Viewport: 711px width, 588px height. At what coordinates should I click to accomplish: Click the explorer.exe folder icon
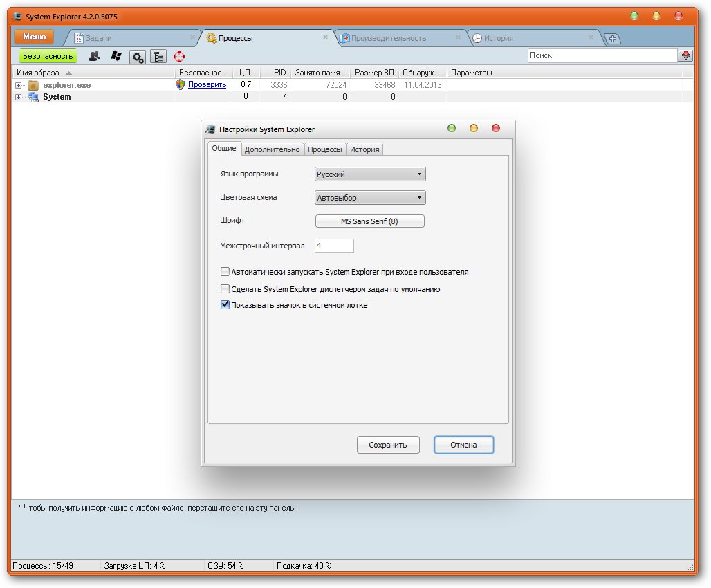[33, 85]
